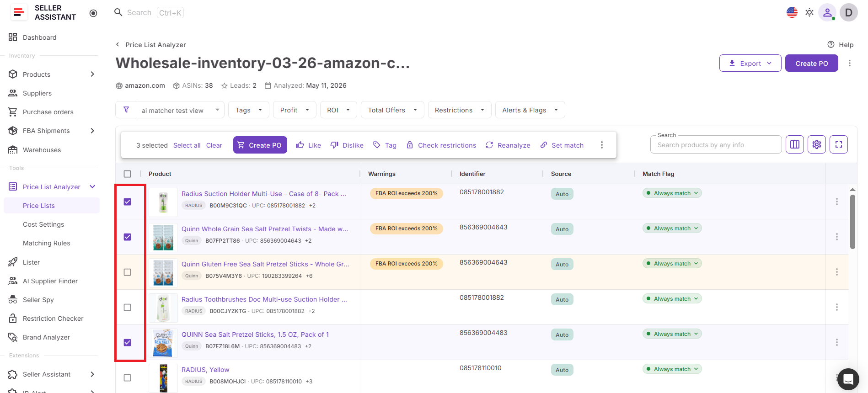Focus the 'Search products by any info' field

click(716, 145)
